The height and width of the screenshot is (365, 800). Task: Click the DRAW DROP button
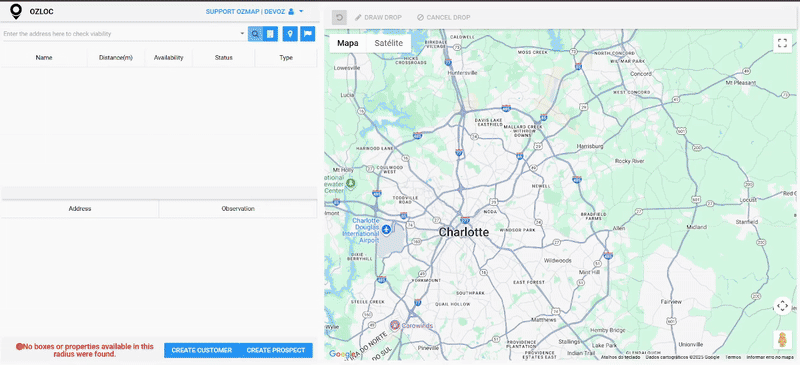click(x=378, y=17)
